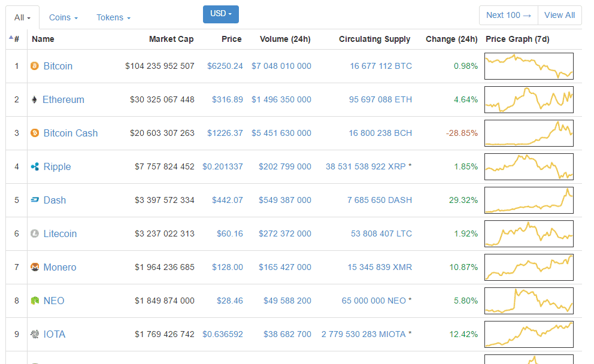Open Bitcoin 7d price graph
This screenshot has height=364, width=594.
point(529,66)
